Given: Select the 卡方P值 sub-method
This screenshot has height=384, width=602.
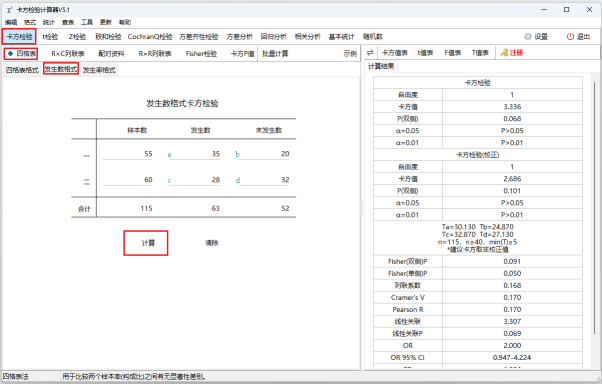Looking at the screenshot, I should 242,53.
